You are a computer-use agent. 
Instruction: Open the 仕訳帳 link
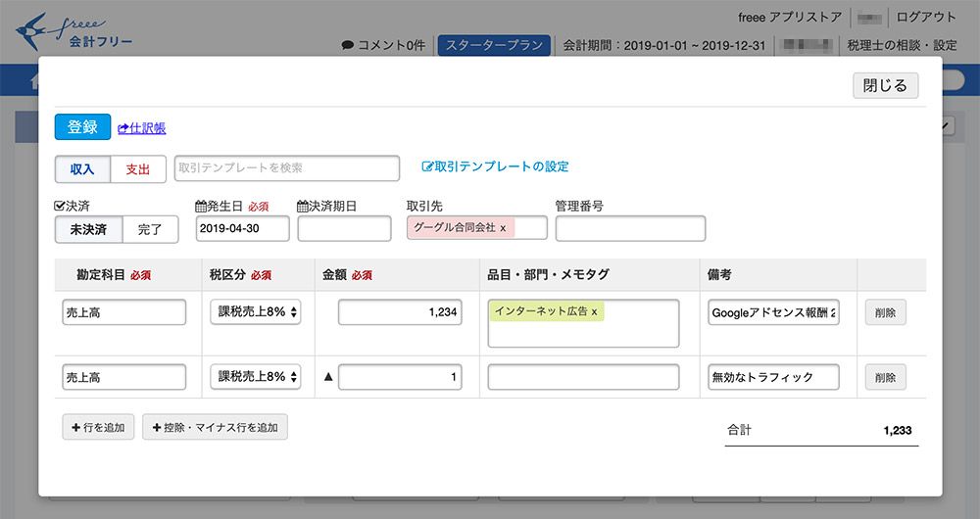(x=142, y=128)
